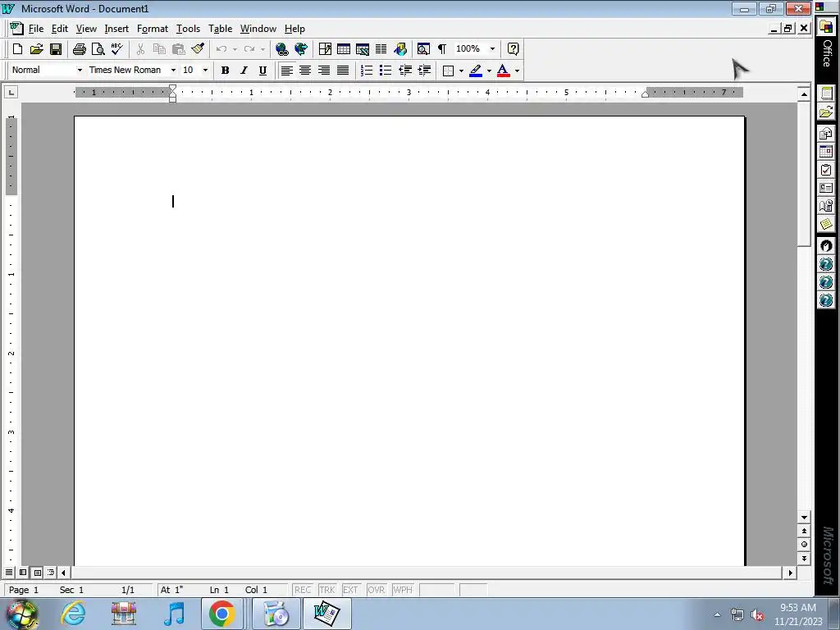Click scroll up arrow on vertical scrollbar
This screenshot has height=630, width=840.
(804, 94)
